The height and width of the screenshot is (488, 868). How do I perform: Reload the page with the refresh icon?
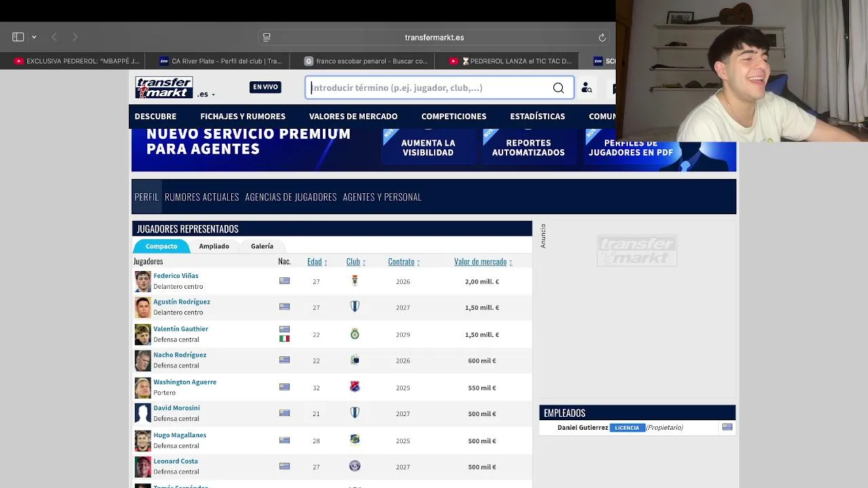coord(601,37)
